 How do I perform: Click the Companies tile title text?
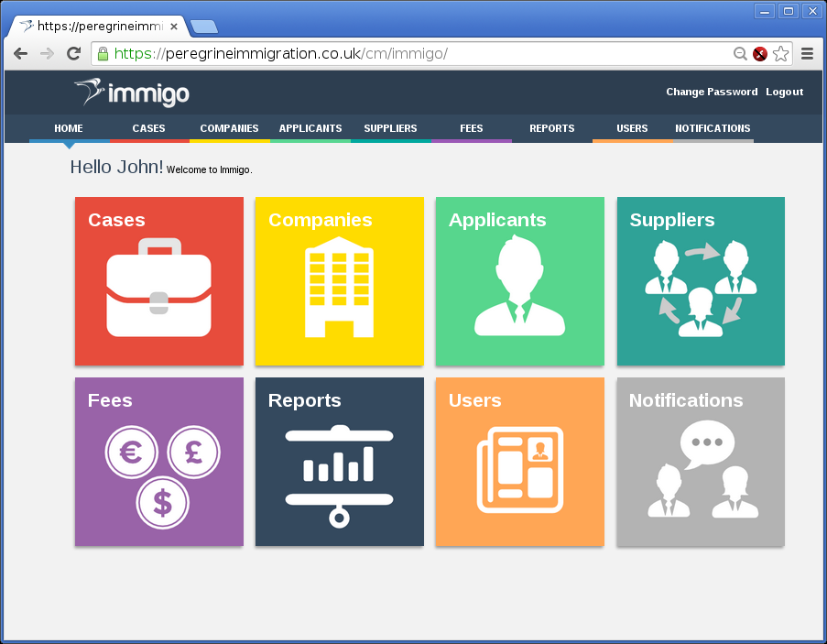pos(321,220)
